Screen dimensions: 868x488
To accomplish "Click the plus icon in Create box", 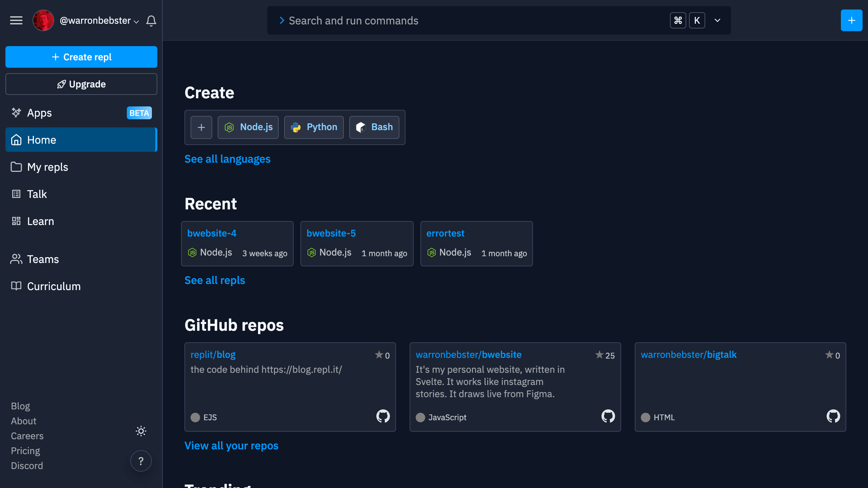I will pos(201,127).
